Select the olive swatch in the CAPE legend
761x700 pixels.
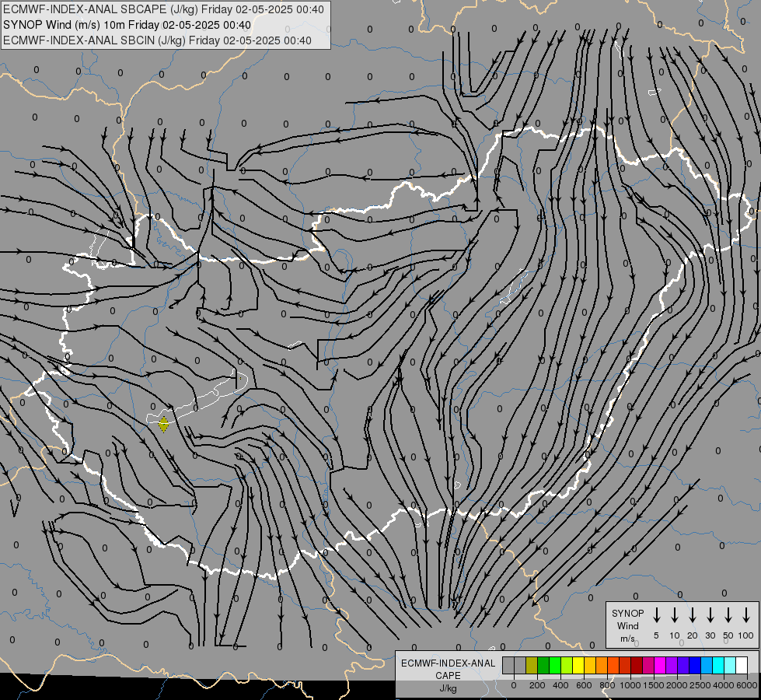532,665
